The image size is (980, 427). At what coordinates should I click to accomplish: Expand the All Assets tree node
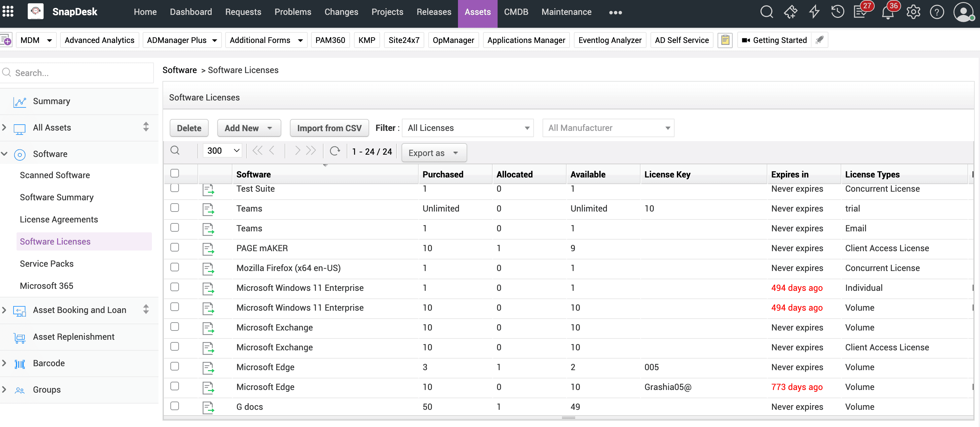coord(4,127)
